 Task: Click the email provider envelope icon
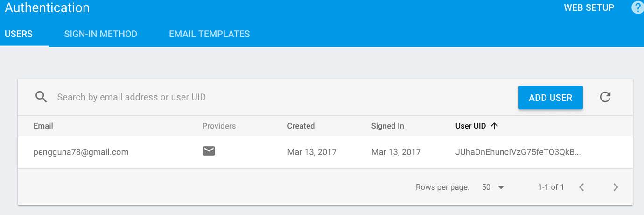209,151
